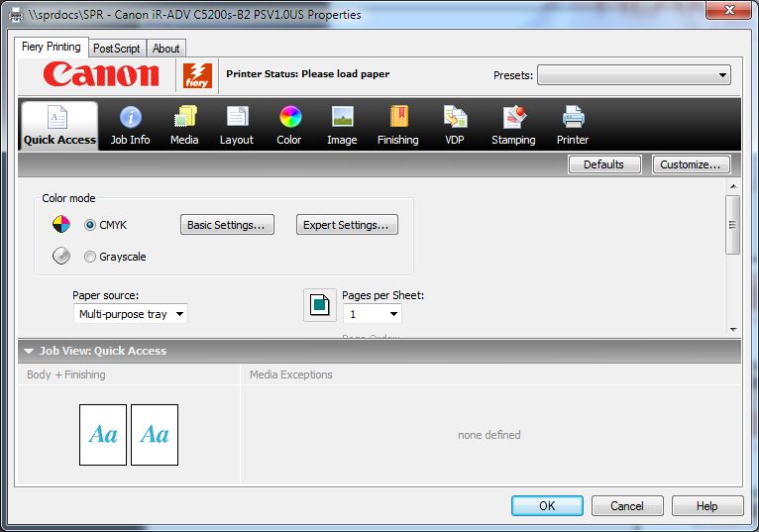Open the Presets dropdown
This screenshot has width=759, height=532.
(x=634, y=75)
